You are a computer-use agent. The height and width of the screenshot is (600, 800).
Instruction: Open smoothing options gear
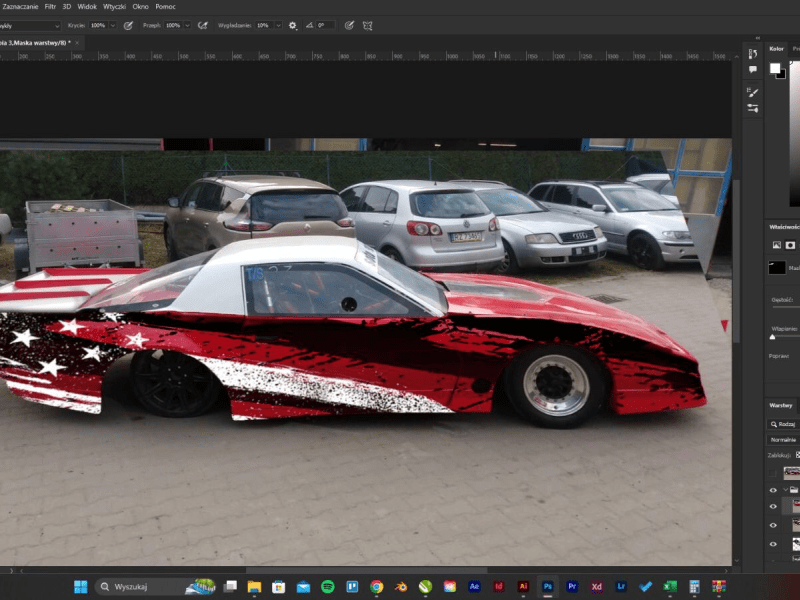(292, 26)
